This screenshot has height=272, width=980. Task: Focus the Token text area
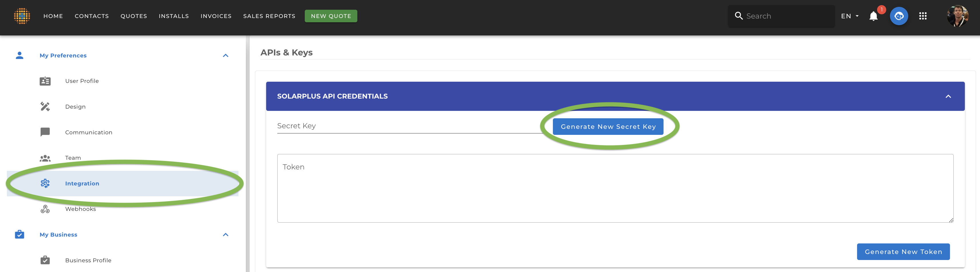615,188
